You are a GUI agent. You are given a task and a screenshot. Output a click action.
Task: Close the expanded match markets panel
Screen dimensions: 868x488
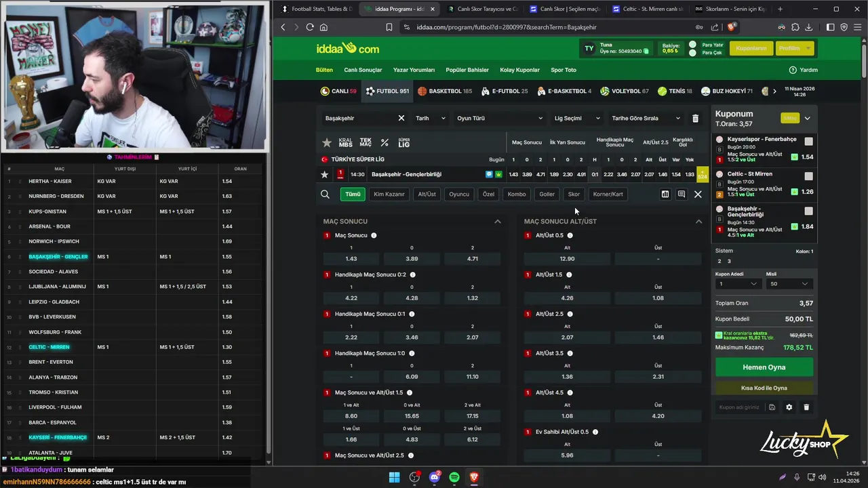pos(698,195)
